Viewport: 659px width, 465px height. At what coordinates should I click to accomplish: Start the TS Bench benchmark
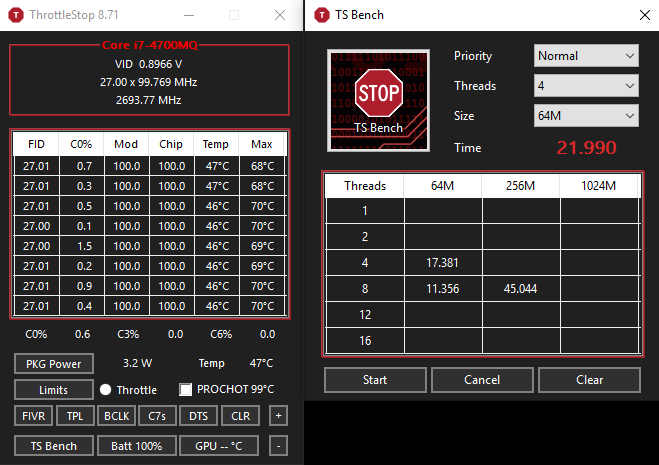tap(375, 380)
